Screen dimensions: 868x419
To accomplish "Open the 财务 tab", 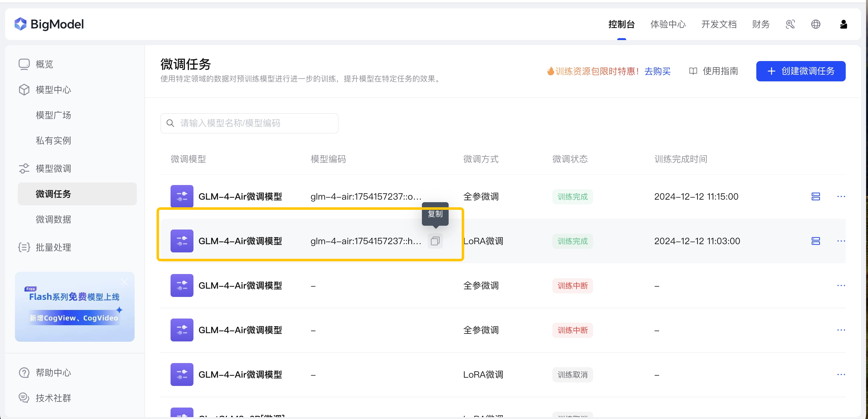I will coord(761,24).
